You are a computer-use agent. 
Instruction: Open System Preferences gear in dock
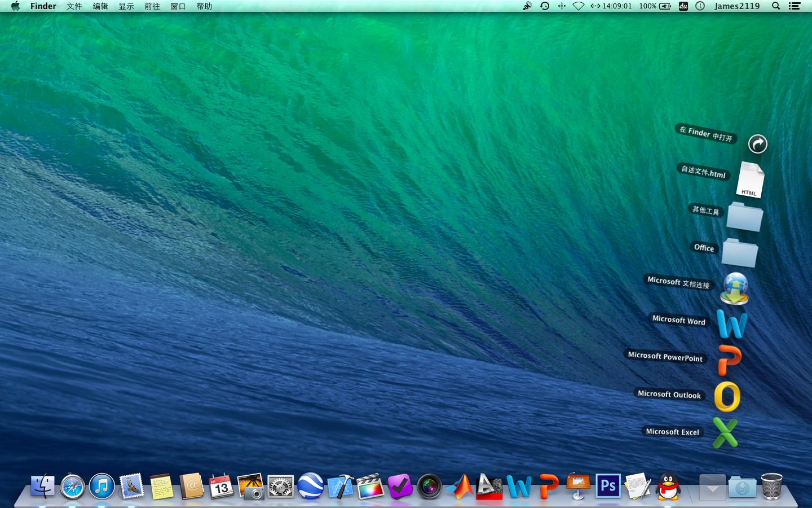(280, 487)
